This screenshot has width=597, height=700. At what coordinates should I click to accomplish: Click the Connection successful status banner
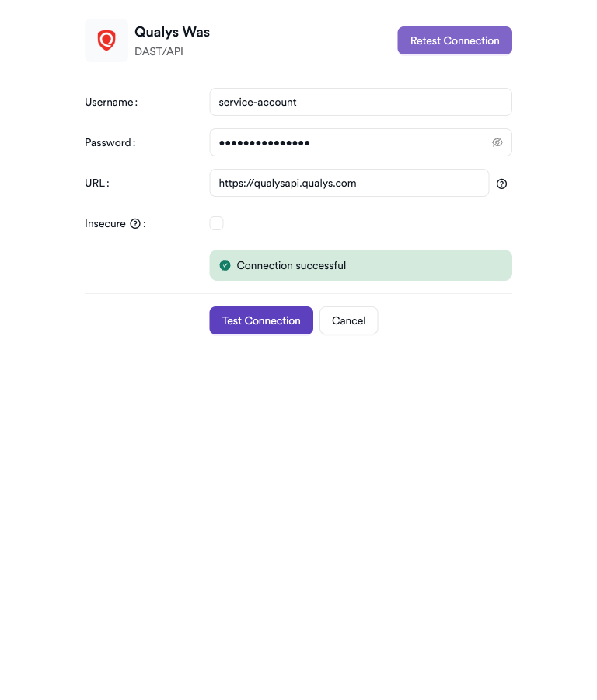click(428, 265)
